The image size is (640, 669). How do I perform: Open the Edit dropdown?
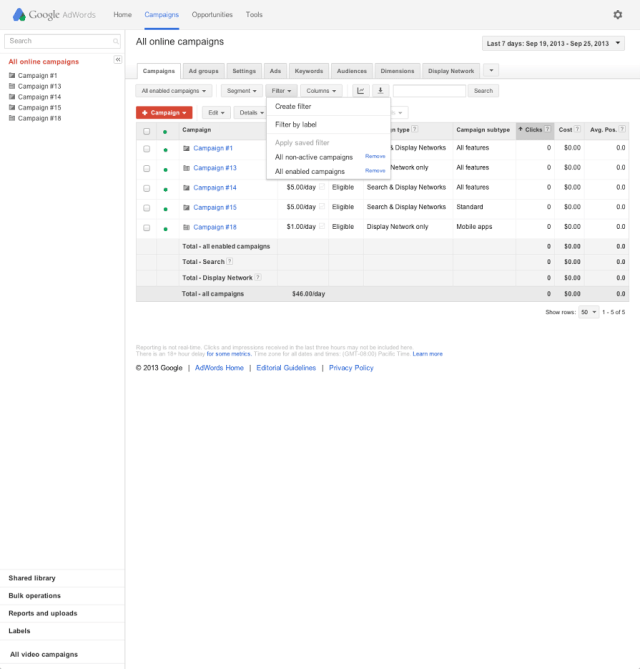[216, 113]
